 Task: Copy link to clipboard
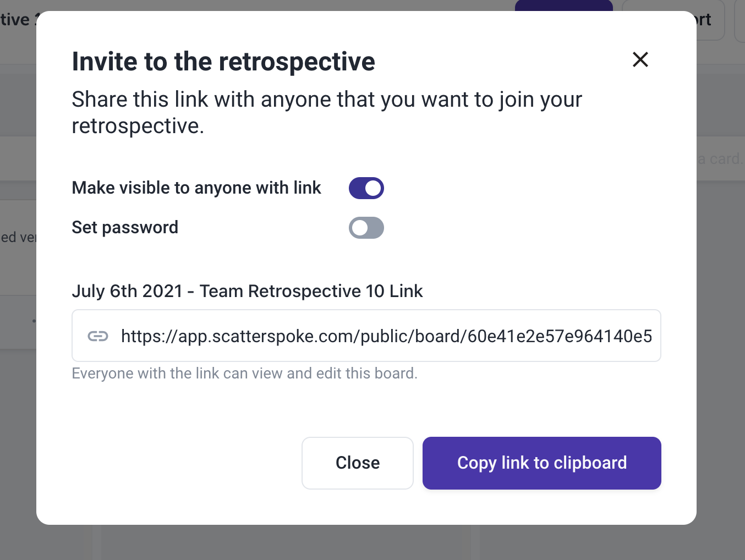pyautogui.click(x=542, y=463)
